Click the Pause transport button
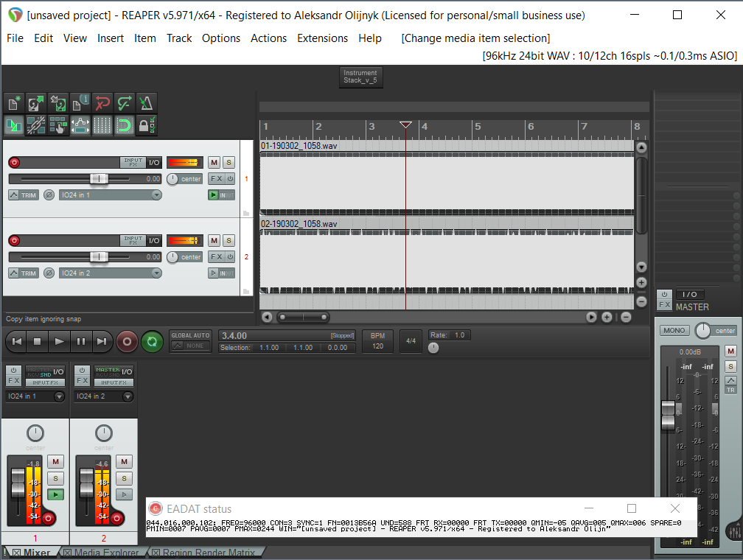This screenshot has height=560, width=743. pos(80,341)
